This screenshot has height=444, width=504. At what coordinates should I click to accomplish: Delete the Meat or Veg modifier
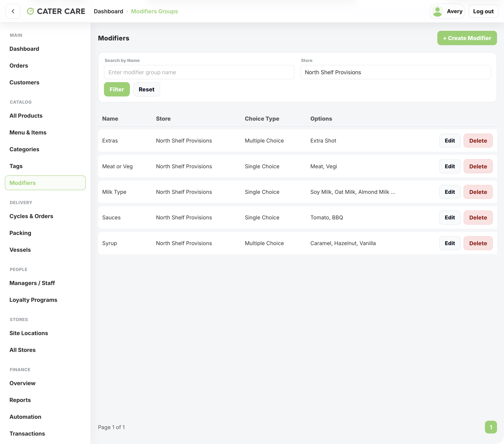point(478,166)
